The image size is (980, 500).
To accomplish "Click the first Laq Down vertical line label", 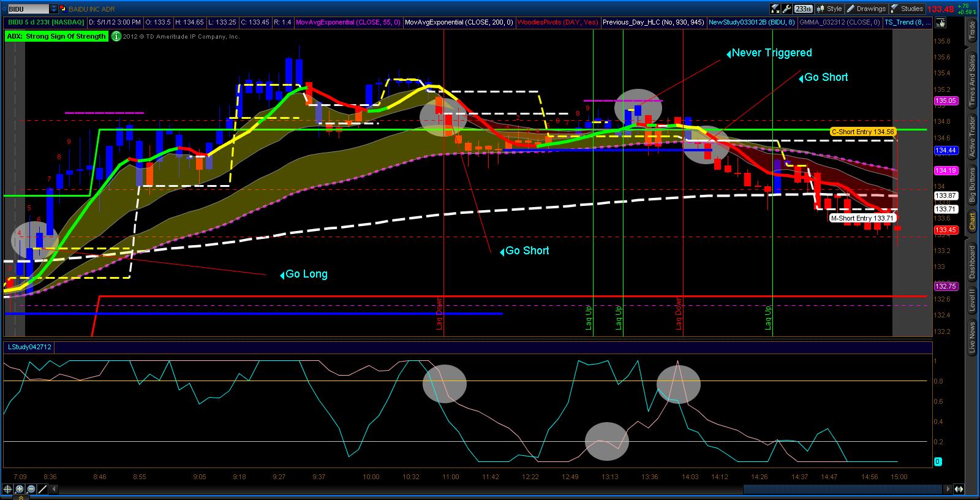I will click(x=439, y=314).
